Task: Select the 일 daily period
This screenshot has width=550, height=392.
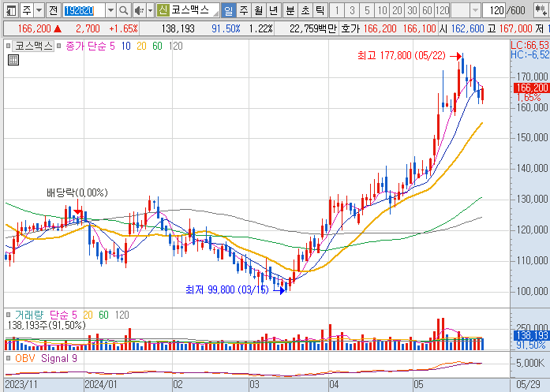Action: (x=228, y=10)
